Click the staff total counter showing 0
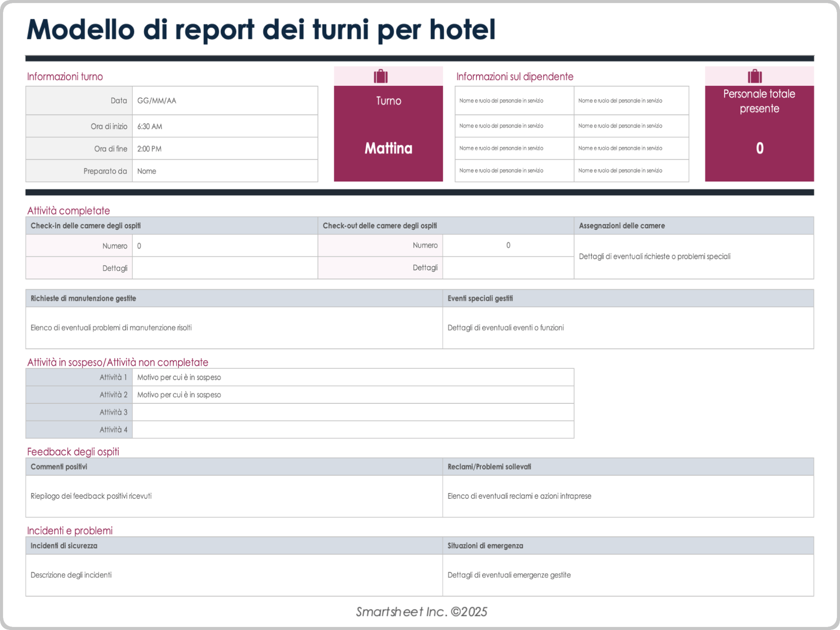Viewport: 840px width, 630px height. [x=759, y=148]
